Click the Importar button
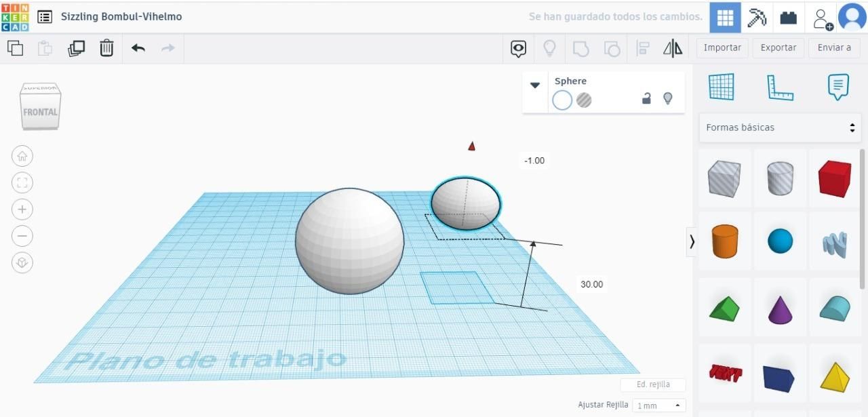The image size is (868, 417). pos(722,47)
